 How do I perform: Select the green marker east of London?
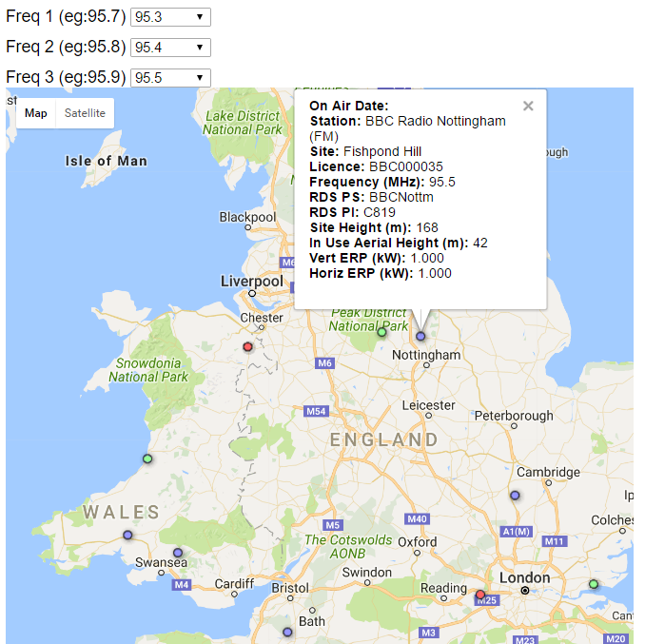coord(594,584)
